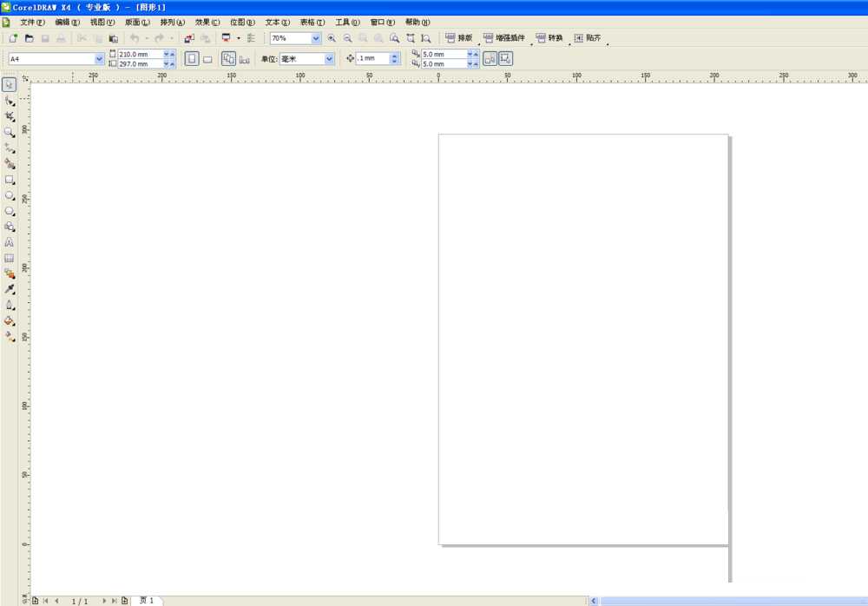Pick the Eyedropper tool
The width and height of the screenshot is (868, 606).
pos(10,289)
